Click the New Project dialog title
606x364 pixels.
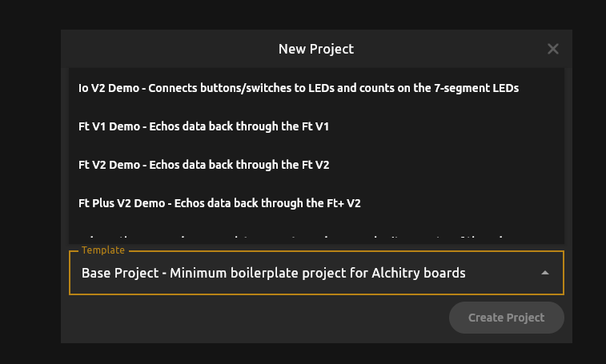tap(315, 49)
